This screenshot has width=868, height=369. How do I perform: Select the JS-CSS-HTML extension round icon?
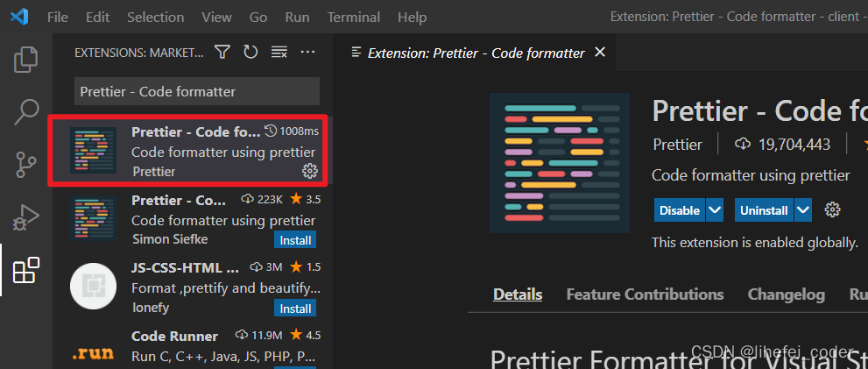pyautogui.click(x=93, y=287)
